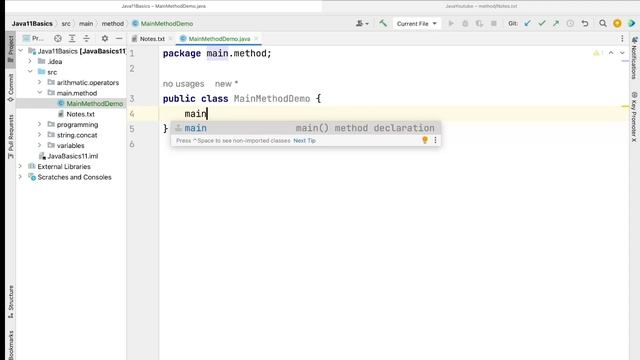Image resolution: width=640 pixels, height=360 pixels.
Task: Click Next Tip link in completion popup
Action: coord(304,140)
